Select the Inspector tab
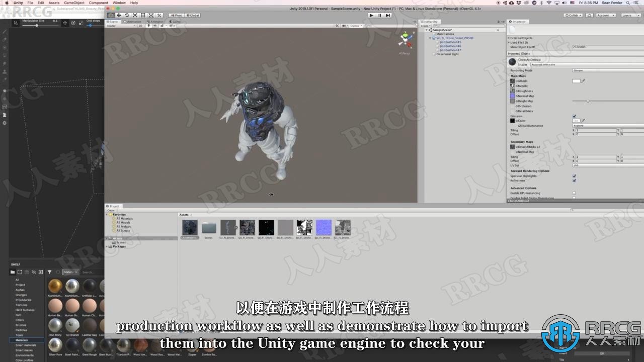644x362 pixels. point(517,22)
